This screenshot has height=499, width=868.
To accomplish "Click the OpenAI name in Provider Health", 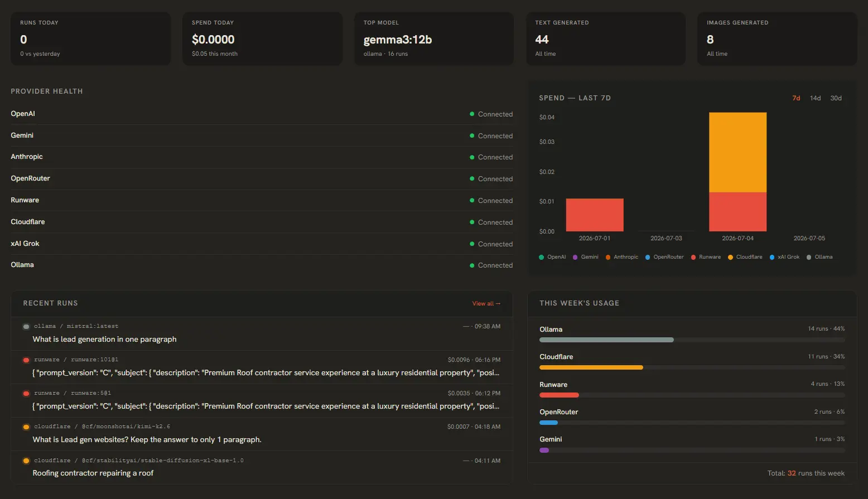I will [23, 114].
